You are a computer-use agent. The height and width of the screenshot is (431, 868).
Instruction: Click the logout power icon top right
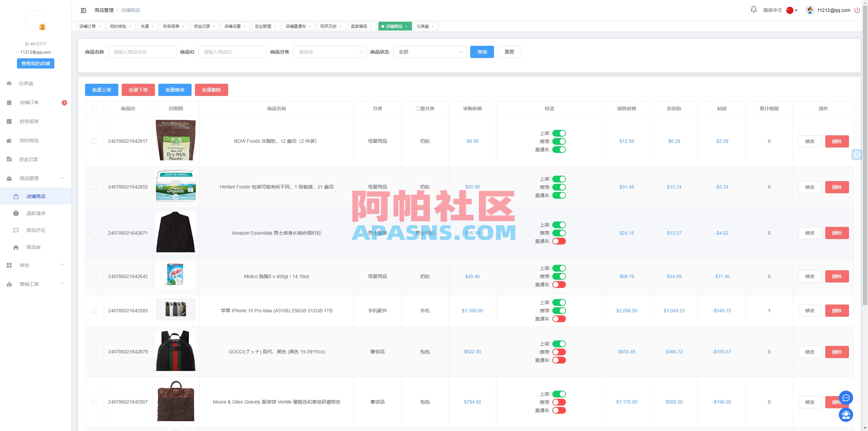pyautogui.click(x=857, y=10)
